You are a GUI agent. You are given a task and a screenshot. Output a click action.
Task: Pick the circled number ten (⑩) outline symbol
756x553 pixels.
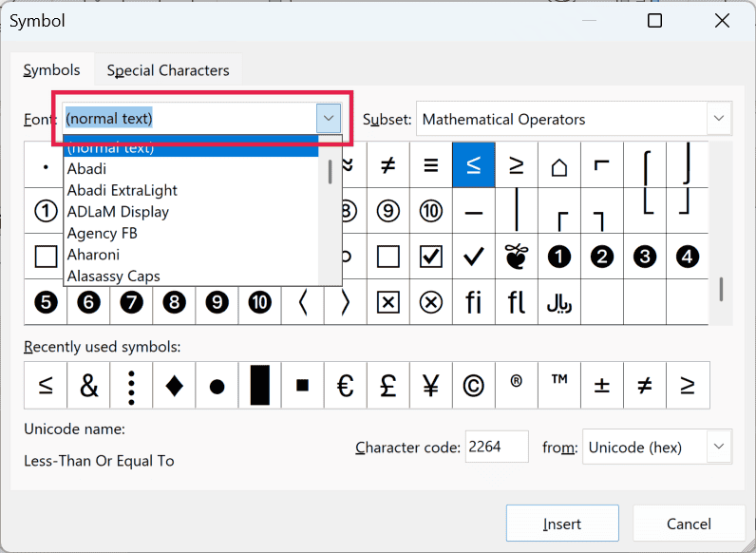(x=431, y=211)
